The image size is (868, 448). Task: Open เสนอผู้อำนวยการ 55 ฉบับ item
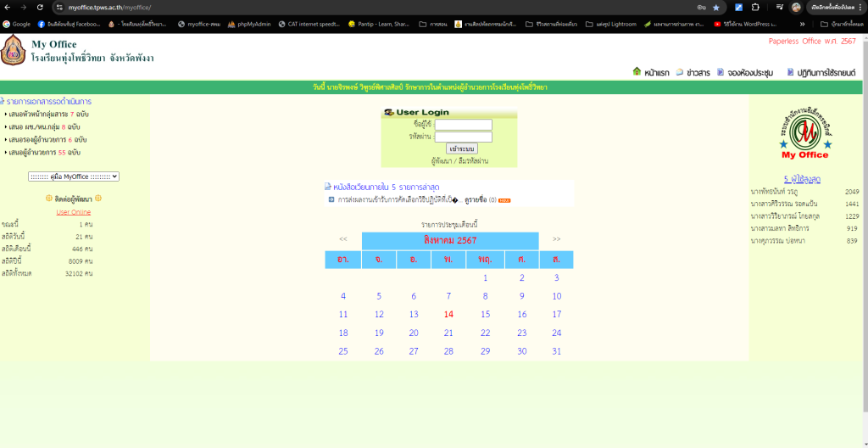[x=45, y=153]
